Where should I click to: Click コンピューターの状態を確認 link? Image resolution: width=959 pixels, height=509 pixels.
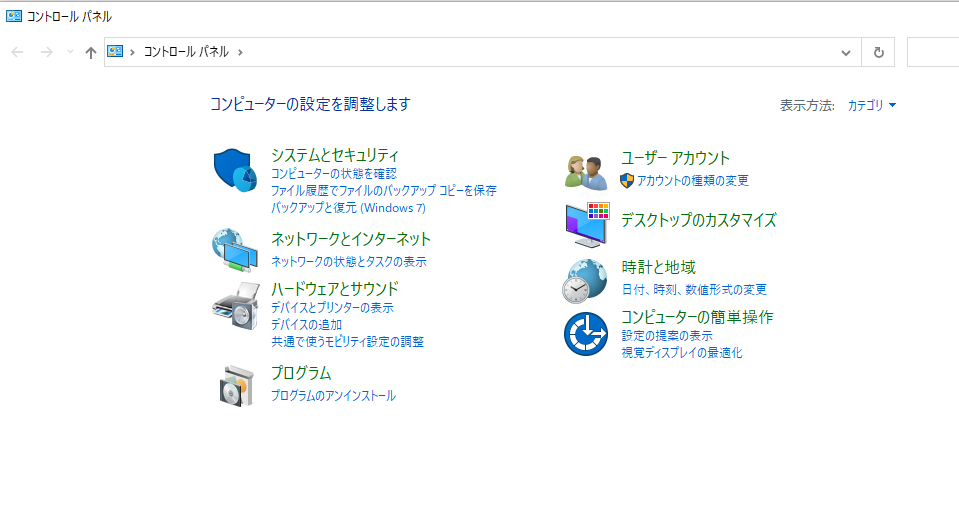point(334,174)
